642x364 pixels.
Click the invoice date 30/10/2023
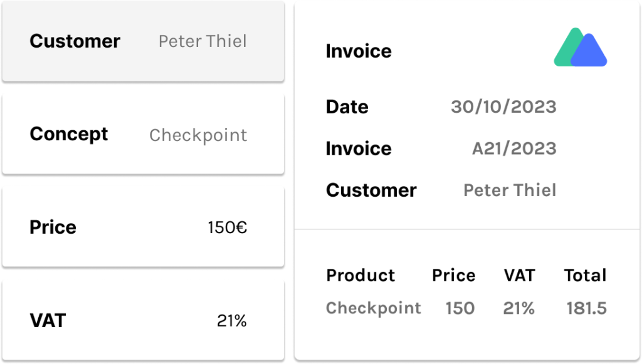(x=503, y=107)
